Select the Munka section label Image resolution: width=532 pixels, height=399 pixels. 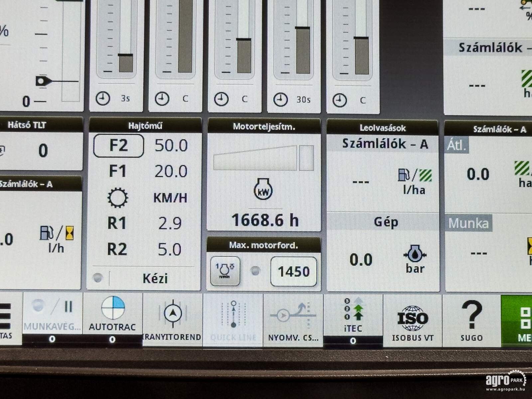coord(468,223)
